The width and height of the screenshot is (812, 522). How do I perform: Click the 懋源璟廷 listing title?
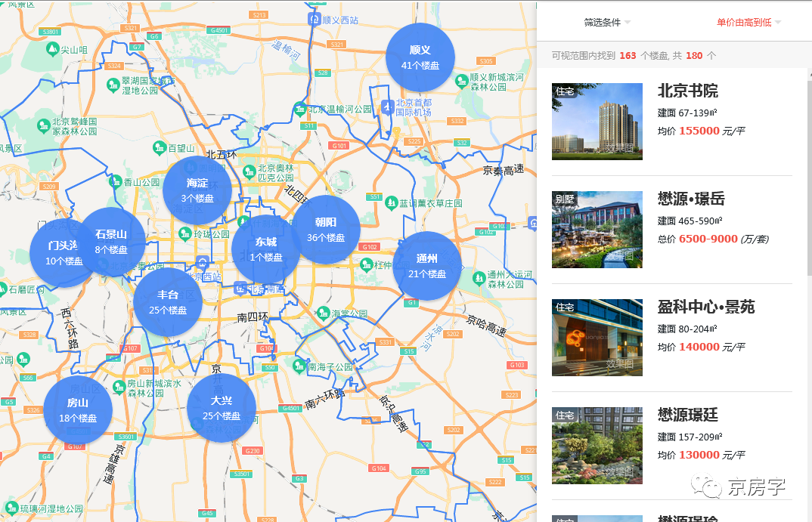click(x=688, y=415)
